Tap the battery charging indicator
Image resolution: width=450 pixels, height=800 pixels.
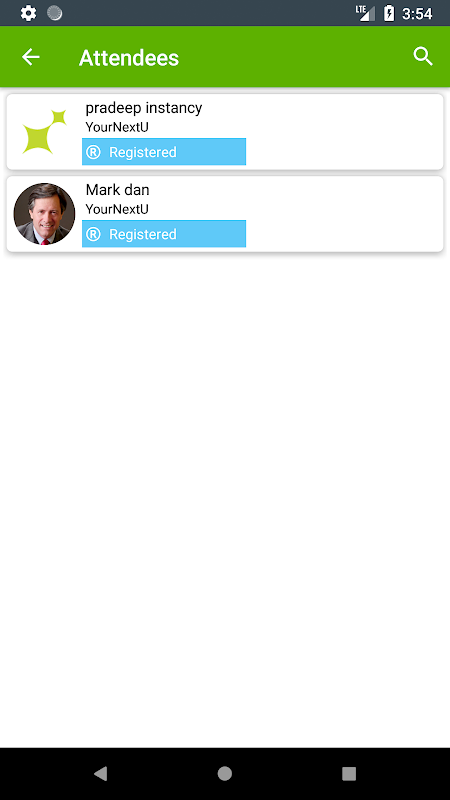389,13
